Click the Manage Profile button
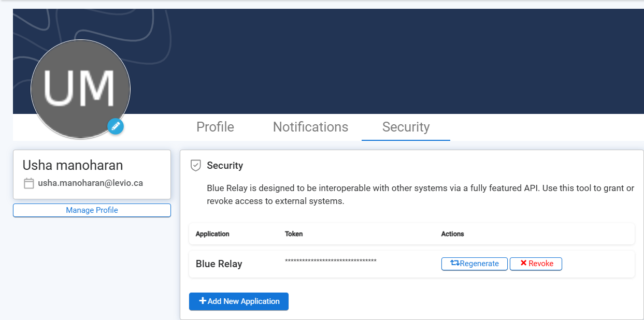Image resolution: width=644 pixels, height=320 pixels. click(x=92, y=210)
